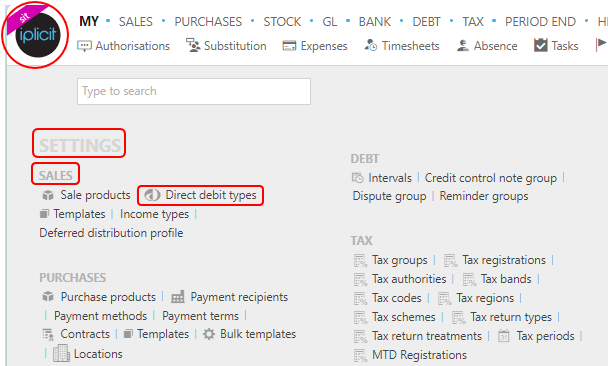608x366 pixels.
Task: Click the Tax bands icon
Action: click(469, 280)
